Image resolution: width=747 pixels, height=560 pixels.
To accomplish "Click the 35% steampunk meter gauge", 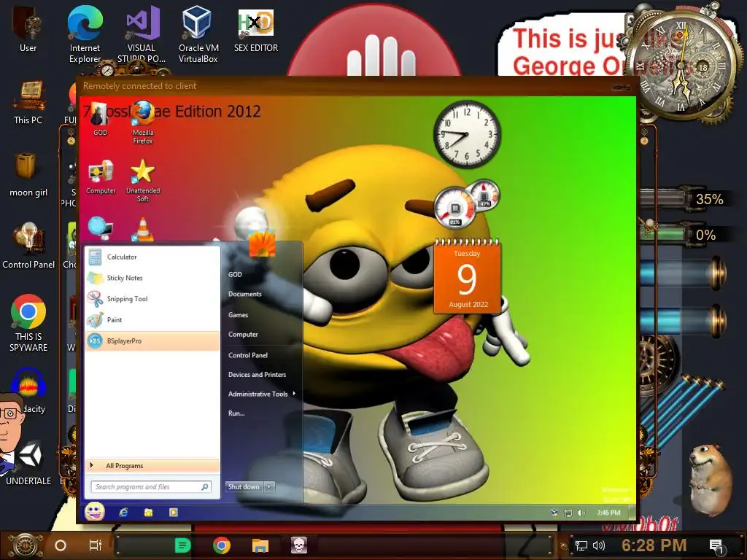I will tap(684, 198).
